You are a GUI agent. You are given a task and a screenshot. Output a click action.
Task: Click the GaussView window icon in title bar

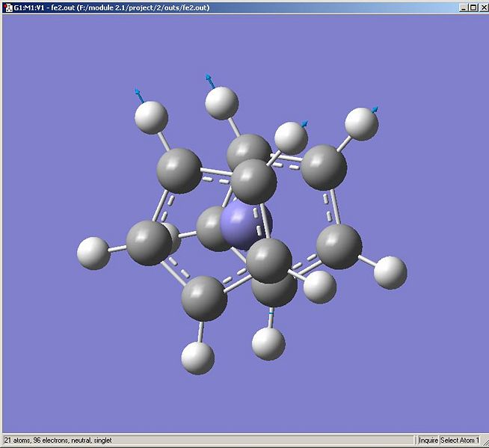coord(8,7)
